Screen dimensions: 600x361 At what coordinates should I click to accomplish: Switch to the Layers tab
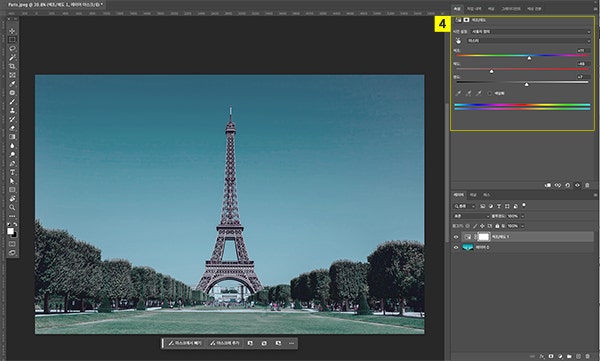(x=459, y=195)
